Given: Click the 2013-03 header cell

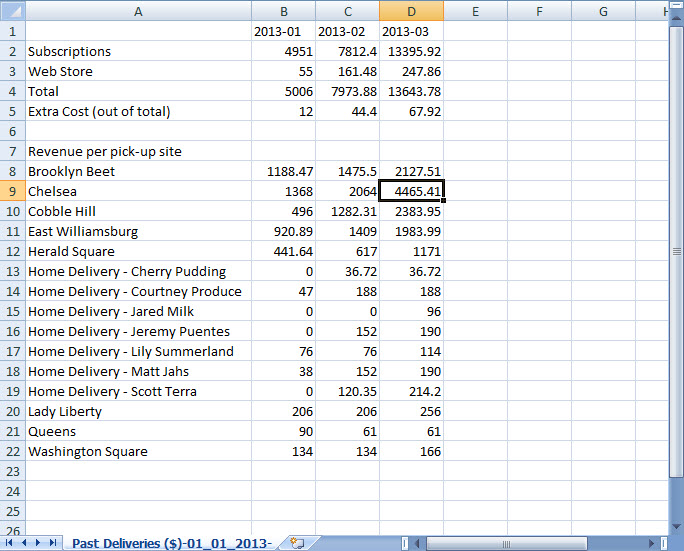Looking at the screenshot, I should click(411, 31).
